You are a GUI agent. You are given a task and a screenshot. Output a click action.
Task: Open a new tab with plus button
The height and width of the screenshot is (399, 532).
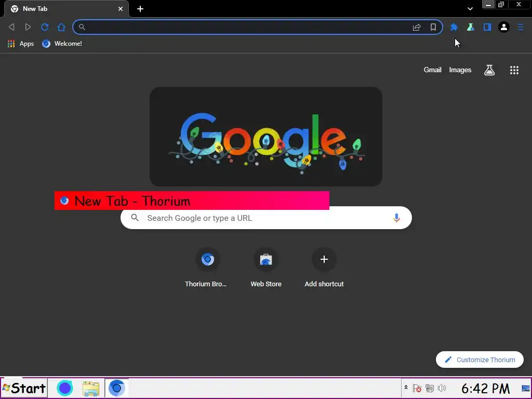point(140,9)
